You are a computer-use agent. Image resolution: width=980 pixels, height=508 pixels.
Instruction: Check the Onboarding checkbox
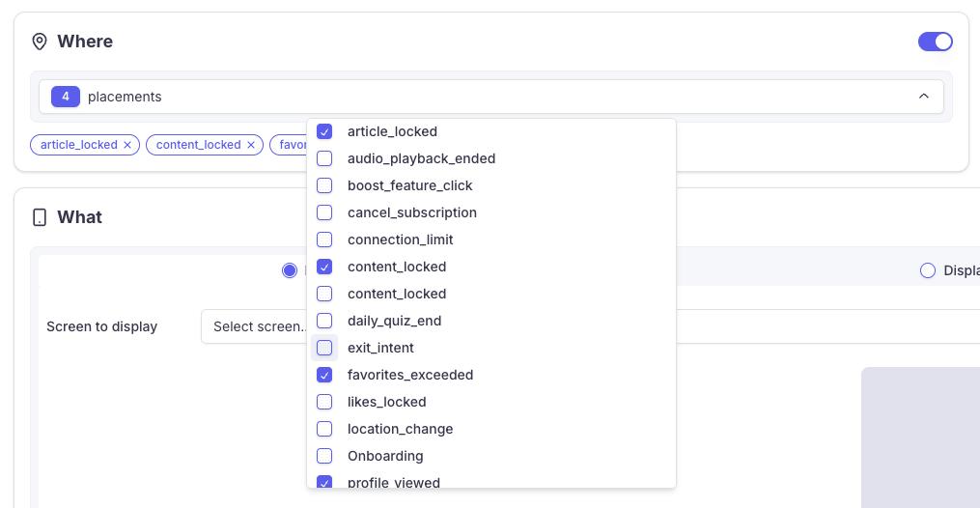pyautogui.click(x=324, y=456)
